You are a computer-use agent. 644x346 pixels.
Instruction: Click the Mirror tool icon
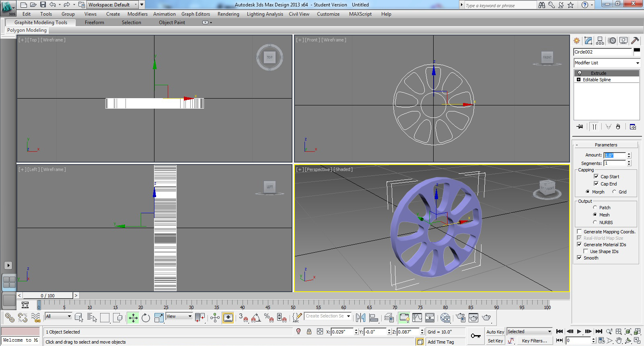pos(360,318)
